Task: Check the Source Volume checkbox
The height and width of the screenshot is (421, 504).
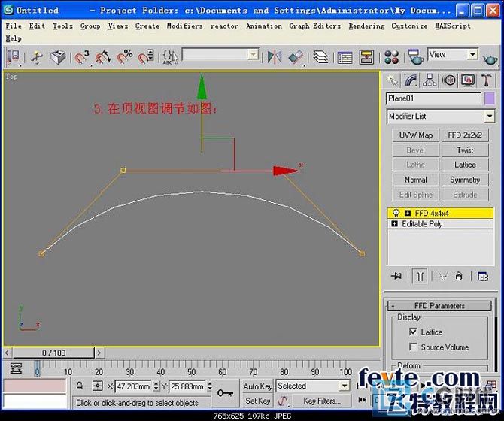Action: (x=413, y=347)
